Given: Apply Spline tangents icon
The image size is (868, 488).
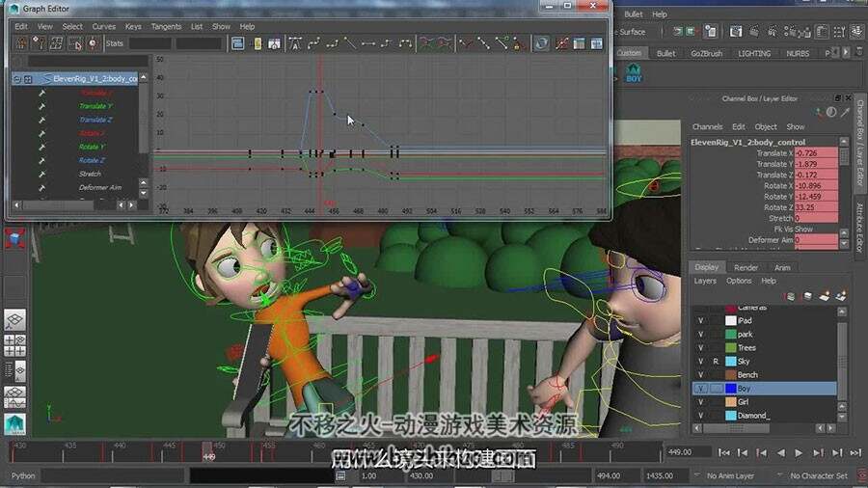Looking at the screenshot, I should pos(313,43).
